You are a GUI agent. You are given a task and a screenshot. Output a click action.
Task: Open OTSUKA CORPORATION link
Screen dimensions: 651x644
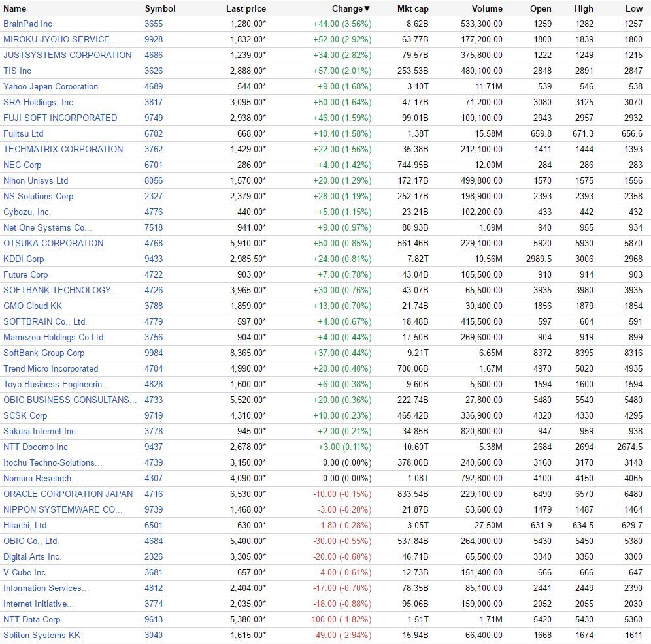[53, 244]
